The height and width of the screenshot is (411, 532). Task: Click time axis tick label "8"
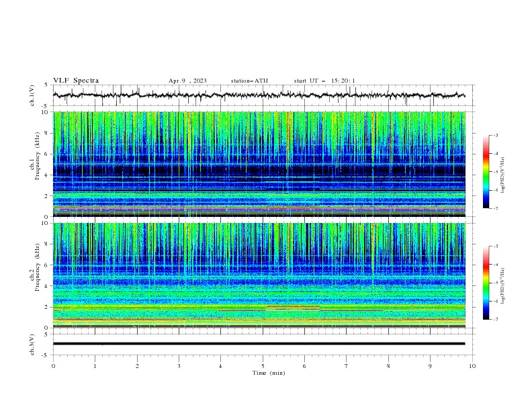pyautogui.click(x=388, y=366)
